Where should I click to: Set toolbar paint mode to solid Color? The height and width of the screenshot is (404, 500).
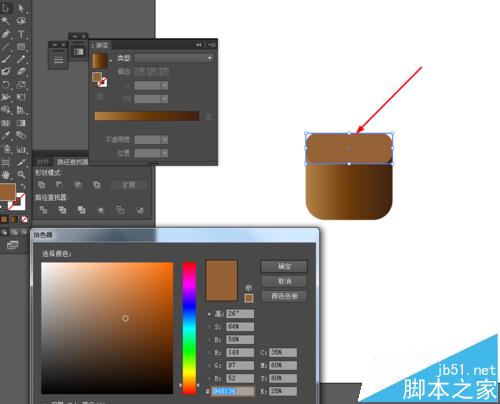pos(4,219)
